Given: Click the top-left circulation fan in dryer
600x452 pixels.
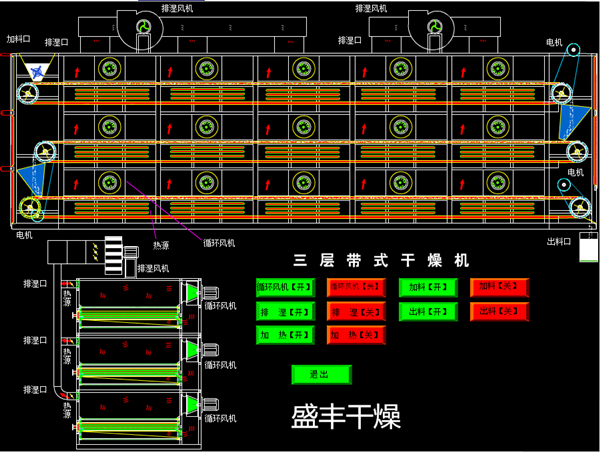Looking at the screenshot, I should tap(108, 68).
